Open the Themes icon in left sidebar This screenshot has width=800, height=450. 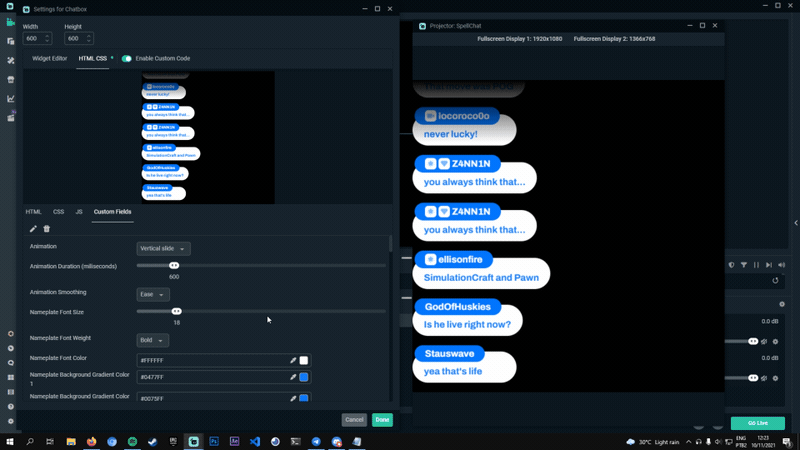(11, 60)
